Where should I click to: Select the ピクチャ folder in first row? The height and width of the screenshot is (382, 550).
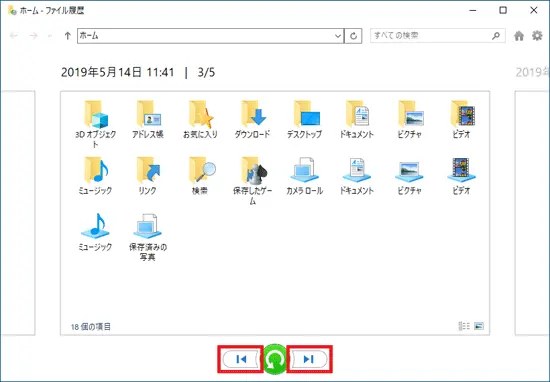[409, 120]
